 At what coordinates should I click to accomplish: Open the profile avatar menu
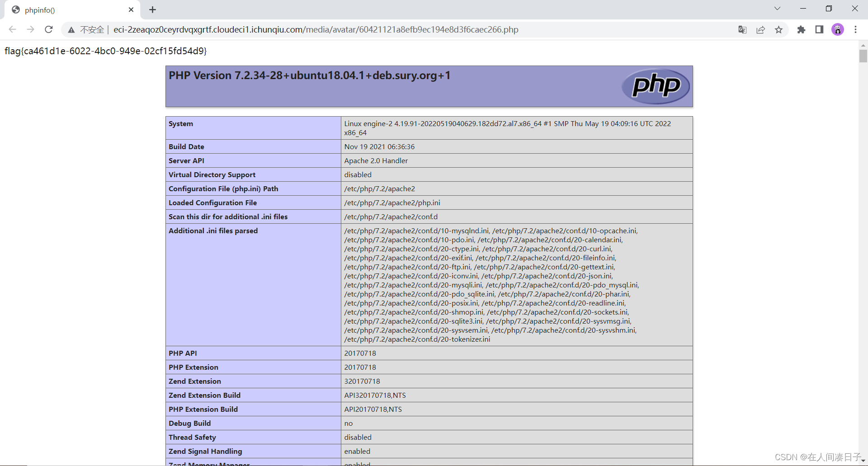(838, 29)
